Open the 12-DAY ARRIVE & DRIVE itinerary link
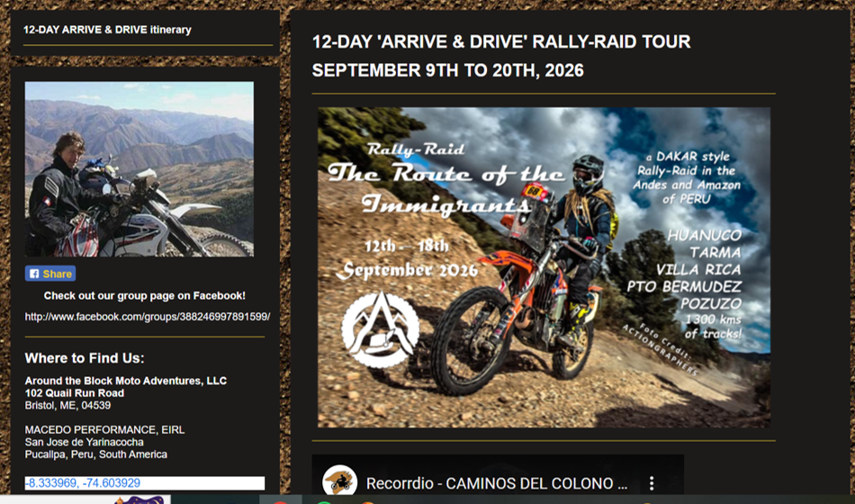 coord(107,30)
